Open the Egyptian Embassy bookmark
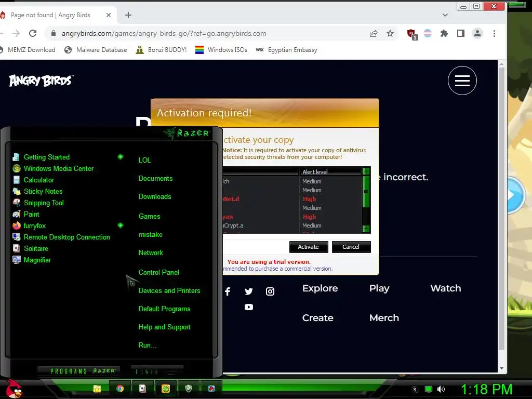The height and width of the screenshot is (399, 532). [286, 50]
